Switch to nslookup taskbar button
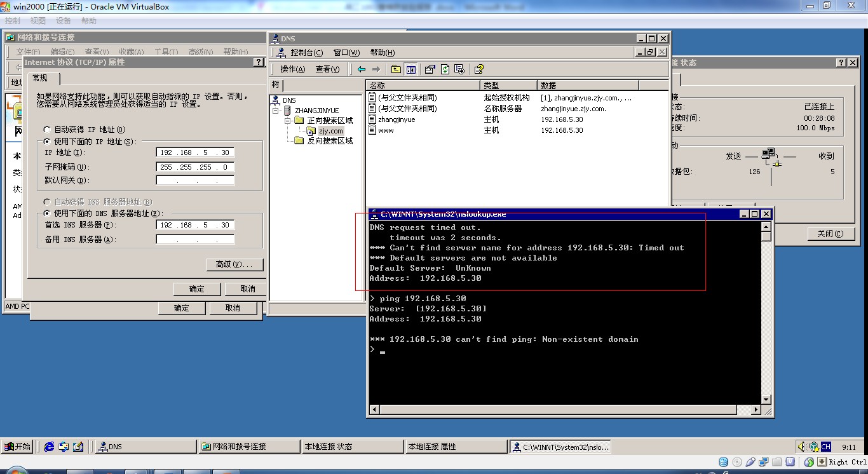Viewport: 868px width, 474px height. (561, 447)
